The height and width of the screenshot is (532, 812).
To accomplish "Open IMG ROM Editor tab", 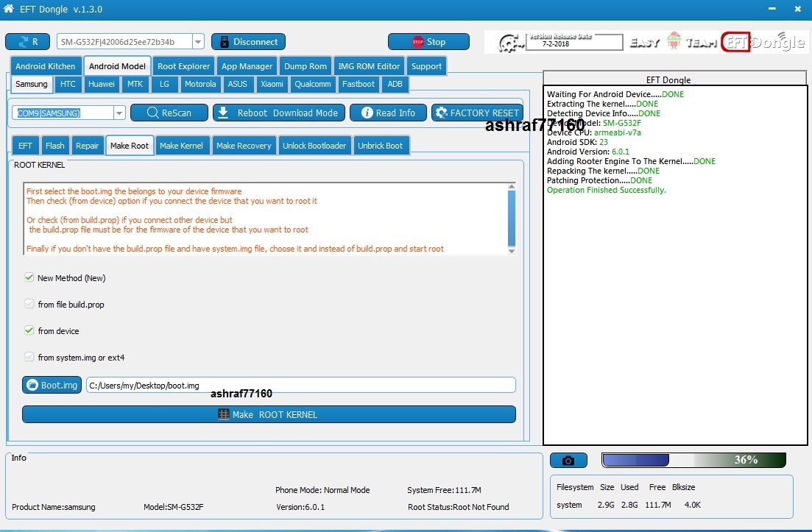I will click(x=369, y=66).
